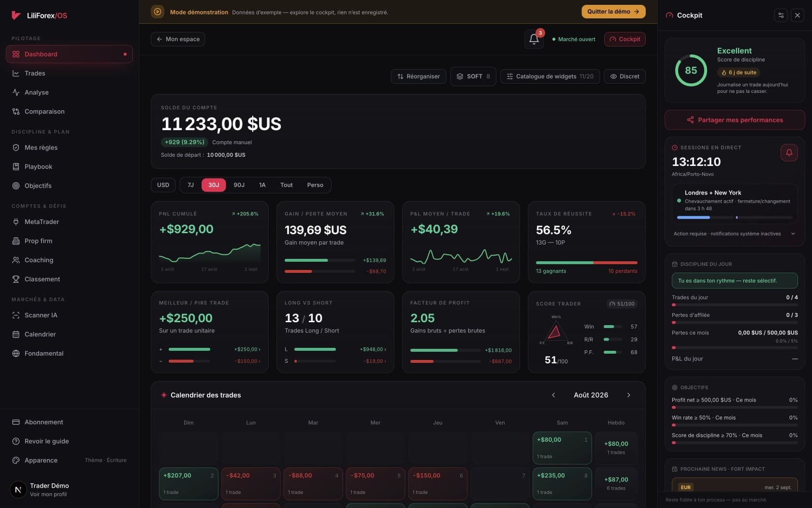
Task: Select the Perso custom period tab
Action: [x=315, y=185]
